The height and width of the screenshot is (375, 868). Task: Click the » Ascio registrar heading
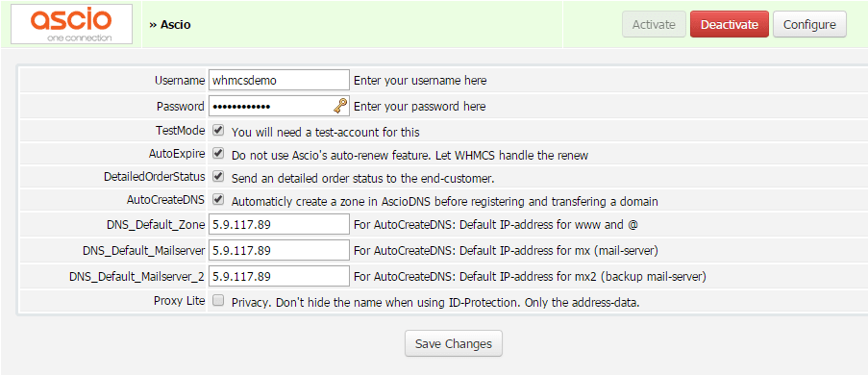(170, 25)
